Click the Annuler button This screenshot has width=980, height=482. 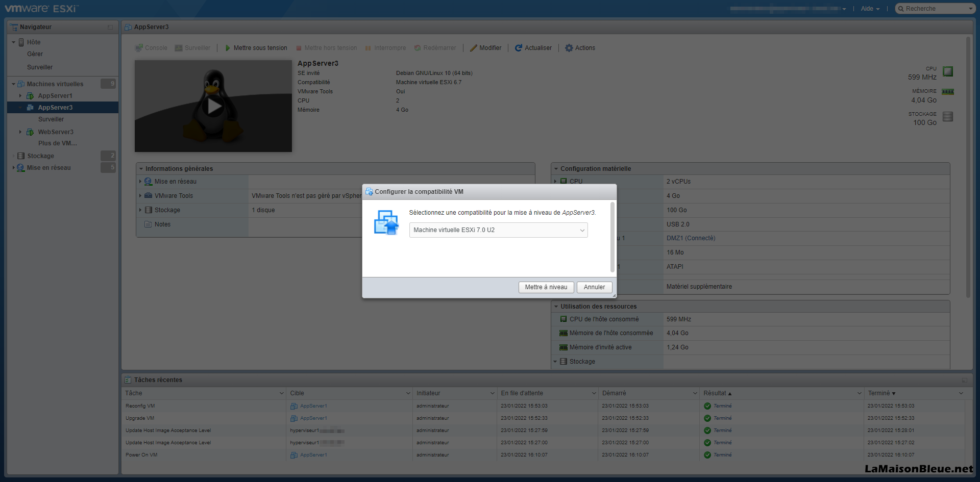[x=594, y=287]
